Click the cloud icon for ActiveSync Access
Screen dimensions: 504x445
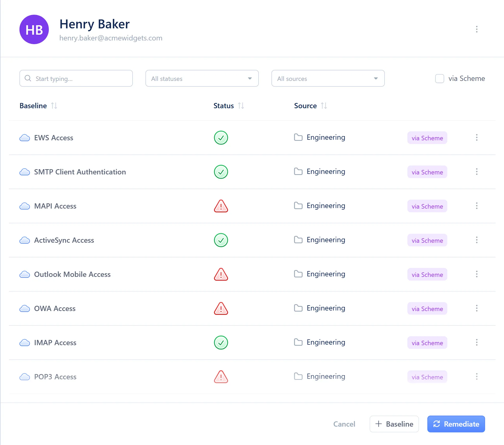25,240
